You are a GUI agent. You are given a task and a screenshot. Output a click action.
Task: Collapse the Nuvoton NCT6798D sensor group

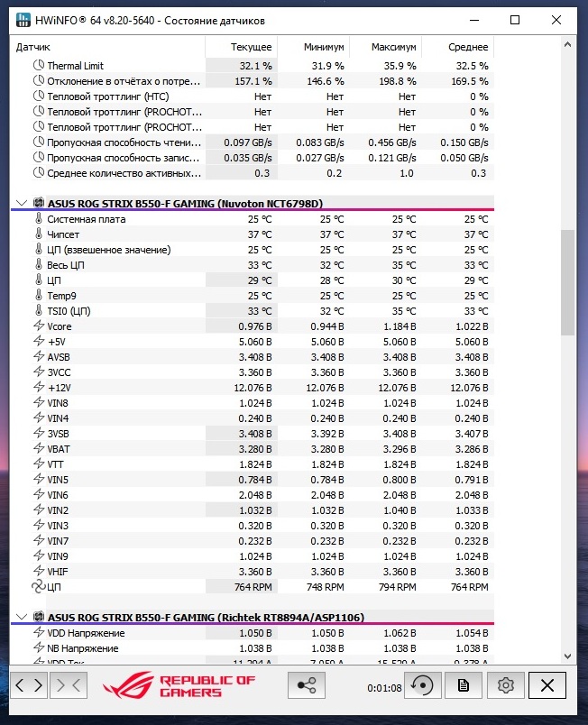[22, 204]
